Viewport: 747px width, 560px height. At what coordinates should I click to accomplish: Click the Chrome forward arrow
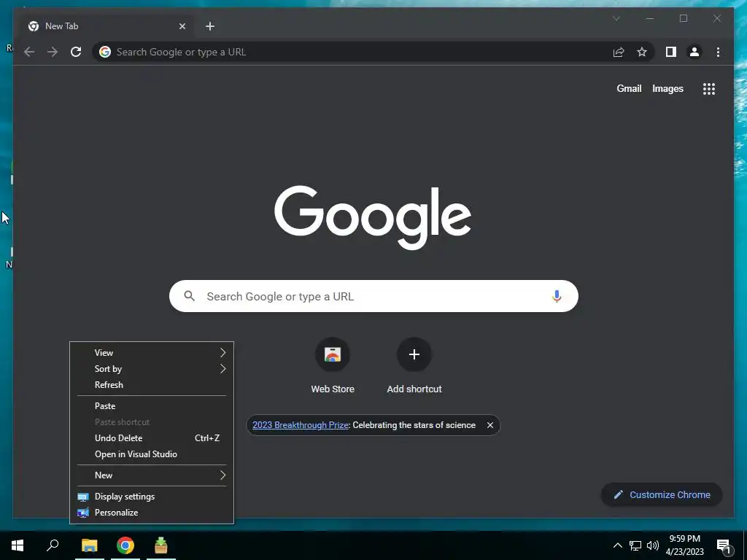coord(53,52)
